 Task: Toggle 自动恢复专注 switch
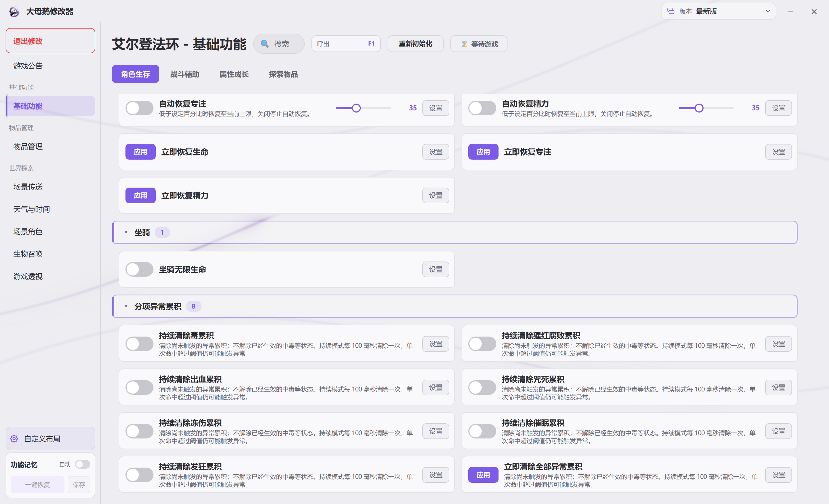139,108
